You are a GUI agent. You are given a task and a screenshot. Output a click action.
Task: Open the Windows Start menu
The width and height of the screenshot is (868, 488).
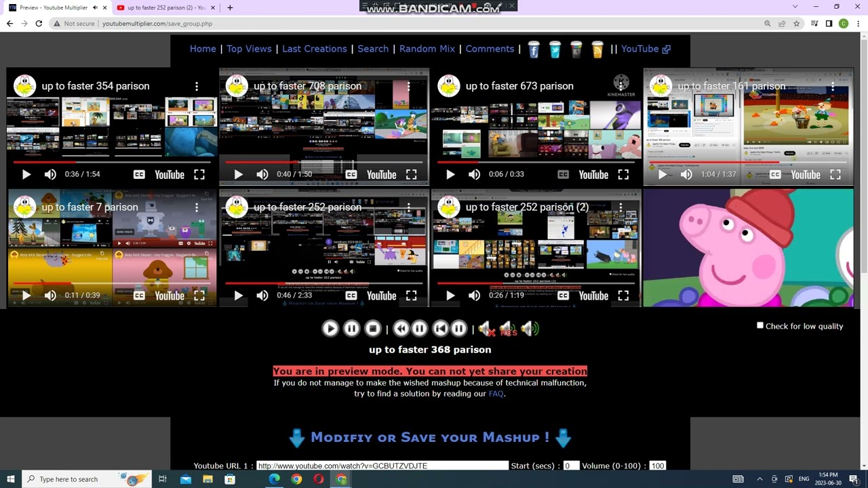click(x=10, y=479)
